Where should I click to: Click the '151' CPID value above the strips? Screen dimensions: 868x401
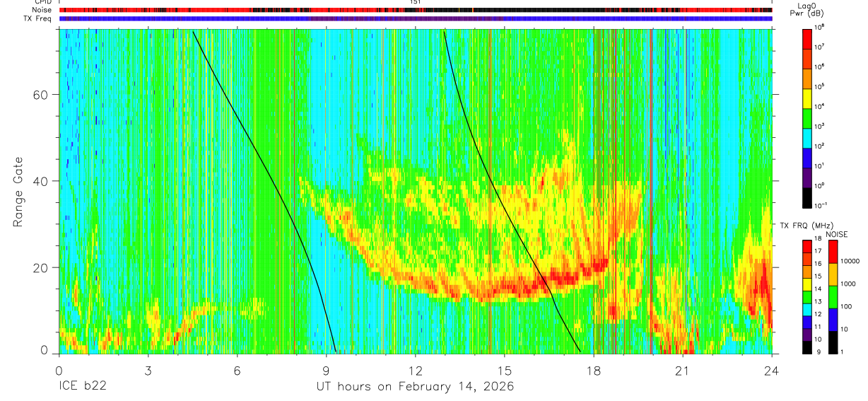click(416, 2)
